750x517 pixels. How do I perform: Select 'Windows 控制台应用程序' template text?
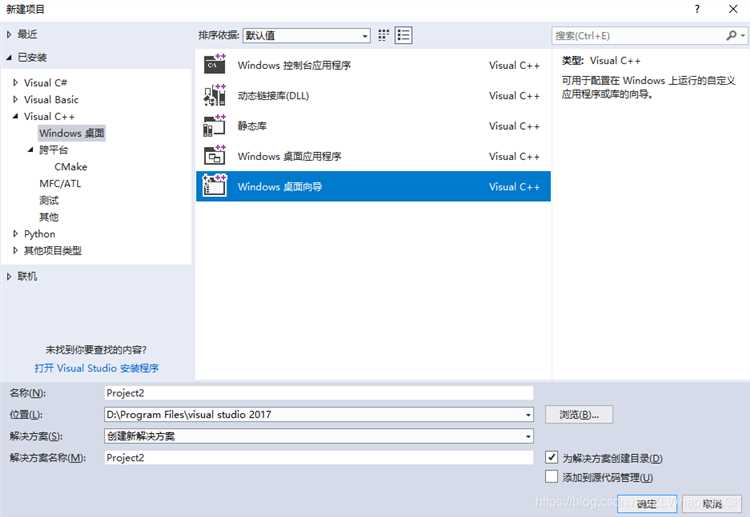294,65
